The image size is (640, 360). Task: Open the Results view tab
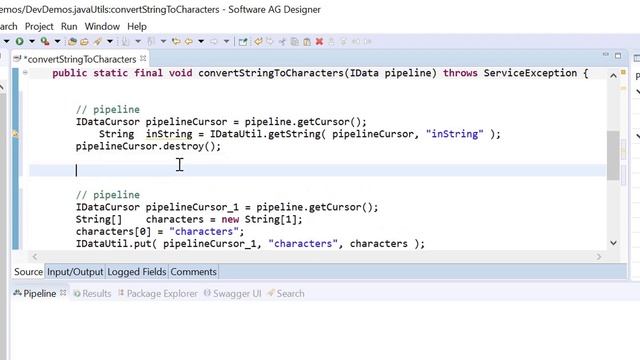92,293
